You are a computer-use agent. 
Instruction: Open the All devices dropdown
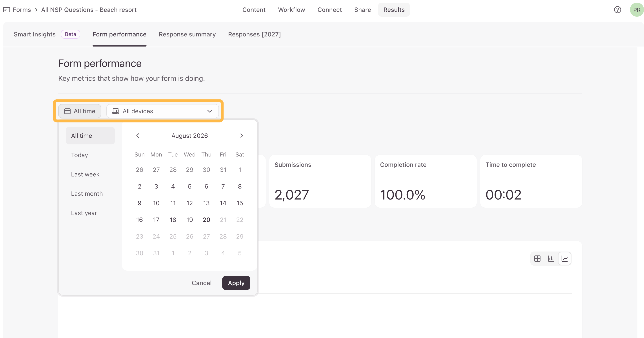(162, 111)
